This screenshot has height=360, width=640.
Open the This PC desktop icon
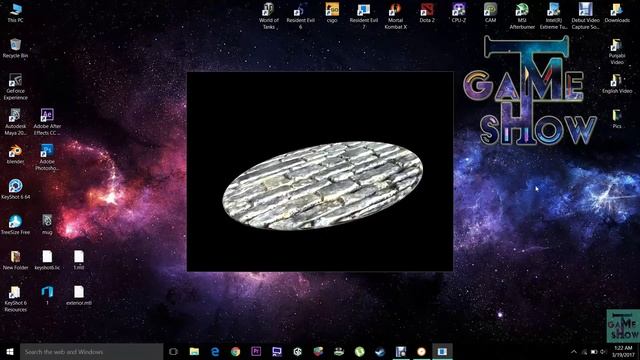16,13
